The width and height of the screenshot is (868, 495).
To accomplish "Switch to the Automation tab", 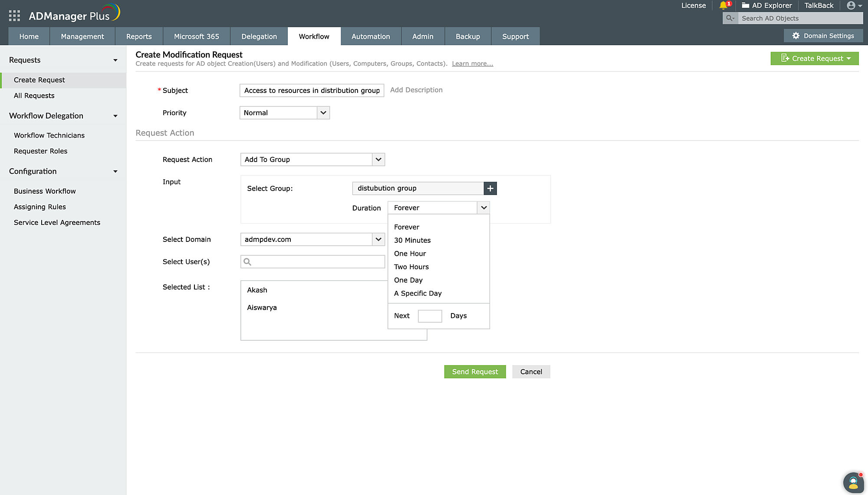I will pyautogui.click(x=371, y=36).
